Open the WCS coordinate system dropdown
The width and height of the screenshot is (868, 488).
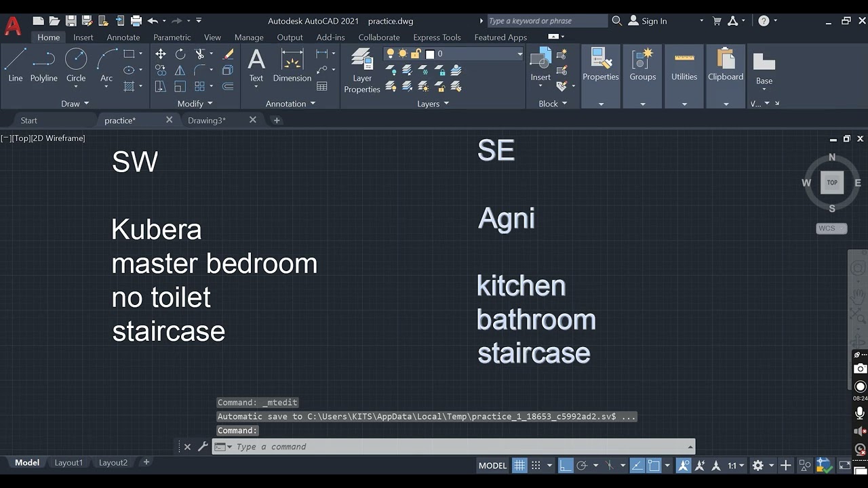831,228
